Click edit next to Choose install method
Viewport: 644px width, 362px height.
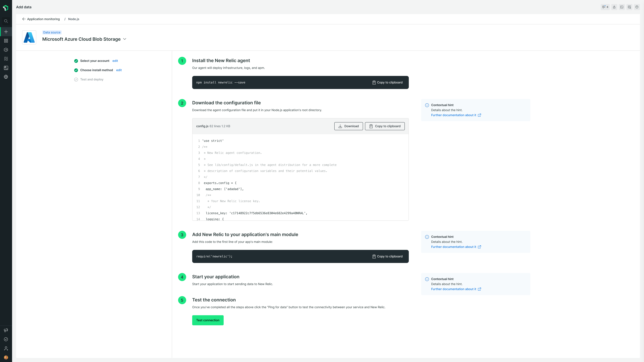pyautogui.click(x=119, y=70)
